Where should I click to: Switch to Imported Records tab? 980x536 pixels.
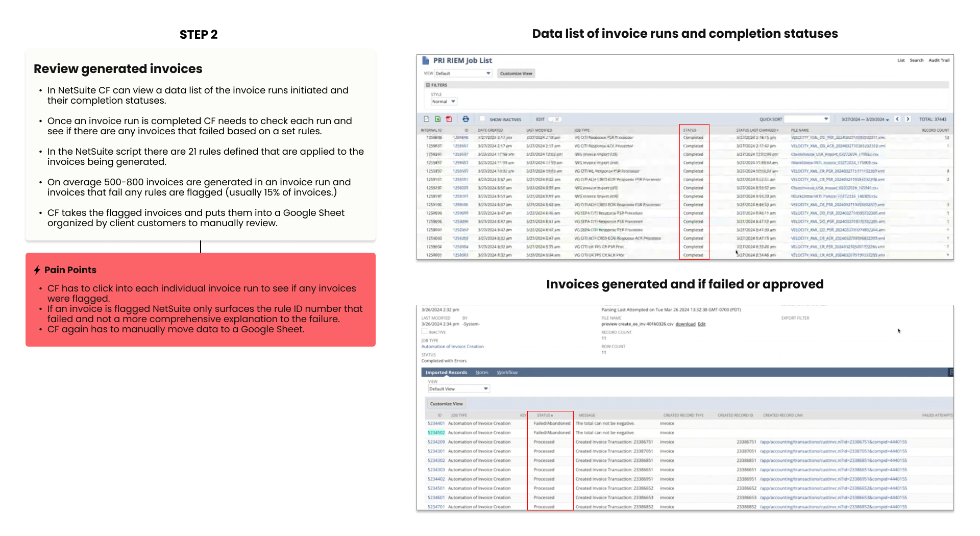click(x=447, y=373)
